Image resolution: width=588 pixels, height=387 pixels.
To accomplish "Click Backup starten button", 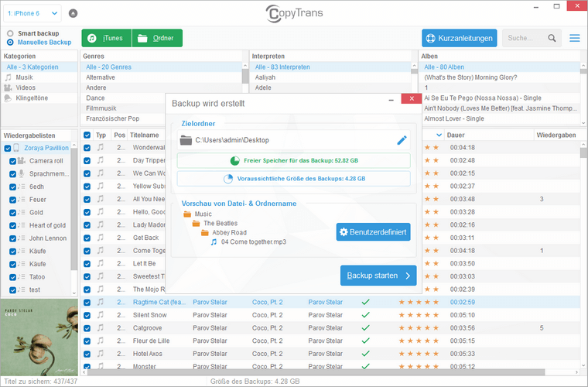I will (x=378, y=276).
